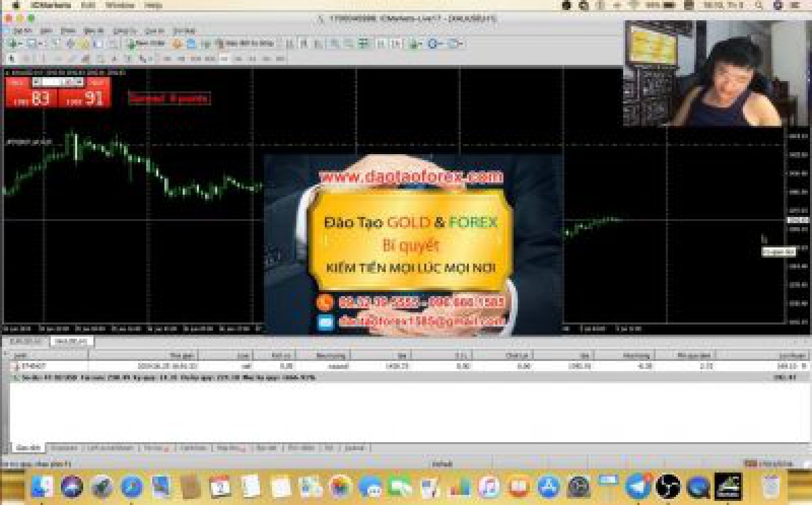Viewport: 812px width, 505px height.
Task: Open App Store from the Dock
Action: [x=549, y=486]
